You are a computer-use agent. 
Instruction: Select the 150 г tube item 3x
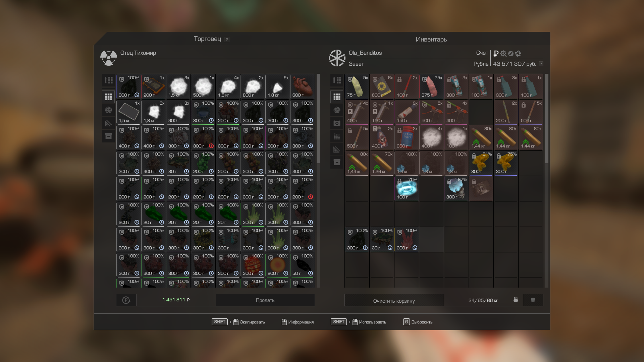point(407,112)
